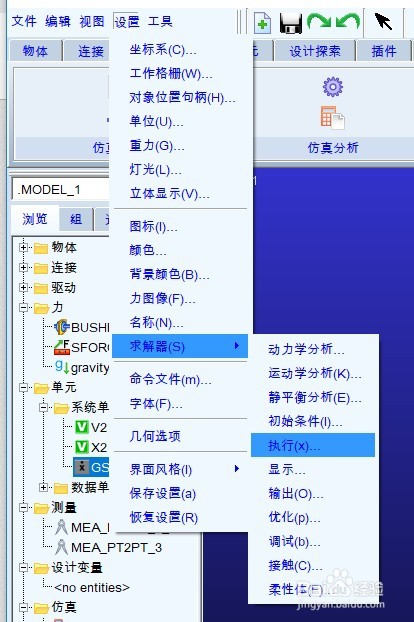Collapse the 力 folder
The width and height of the screenshot is (414, 622).
click(23, 307)
